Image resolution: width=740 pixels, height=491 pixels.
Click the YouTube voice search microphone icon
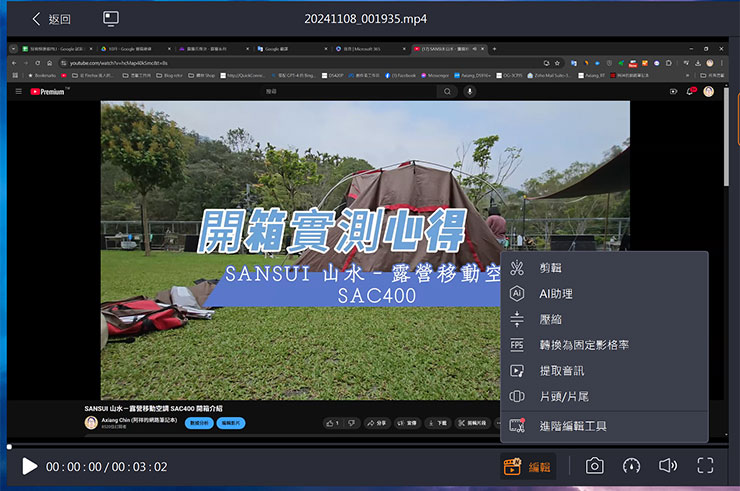[470, 92]
